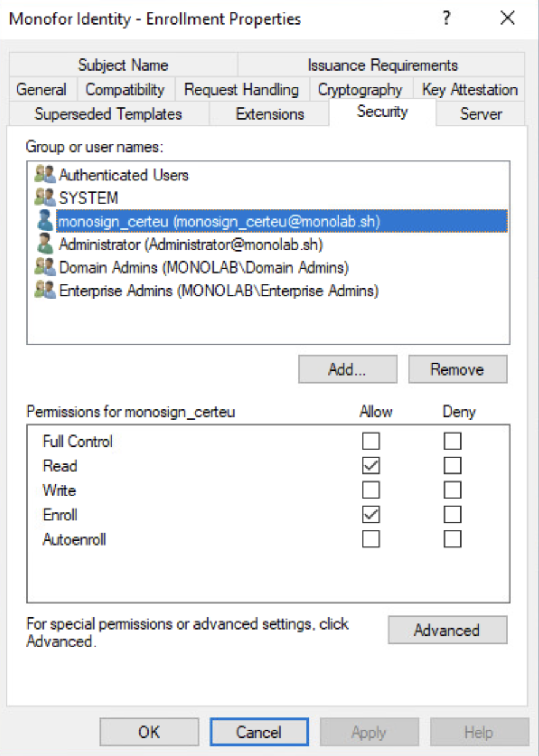Open the Cryptography tab
The height and width of the screenshot is (756, 539).
[360, 90]
